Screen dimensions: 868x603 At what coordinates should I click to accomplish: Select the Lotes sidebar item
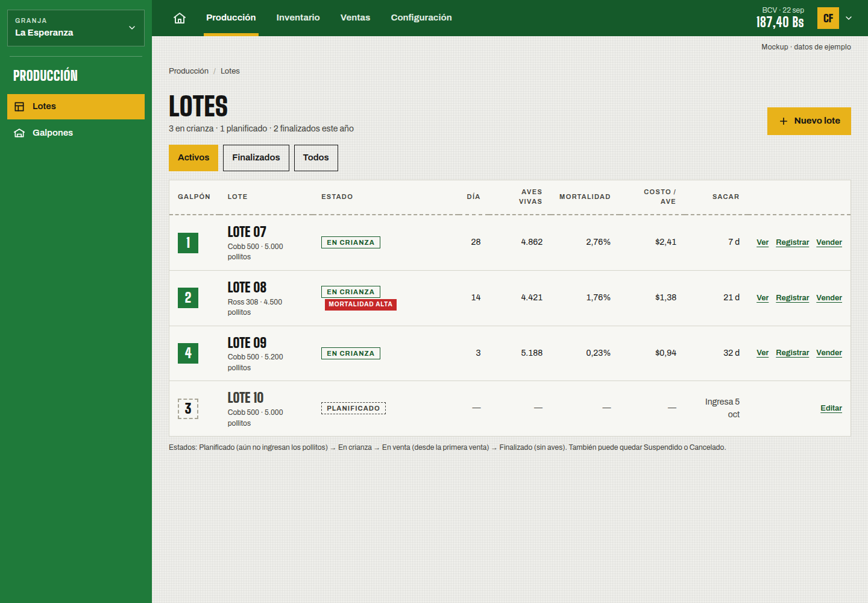click(x=76, y=107)
